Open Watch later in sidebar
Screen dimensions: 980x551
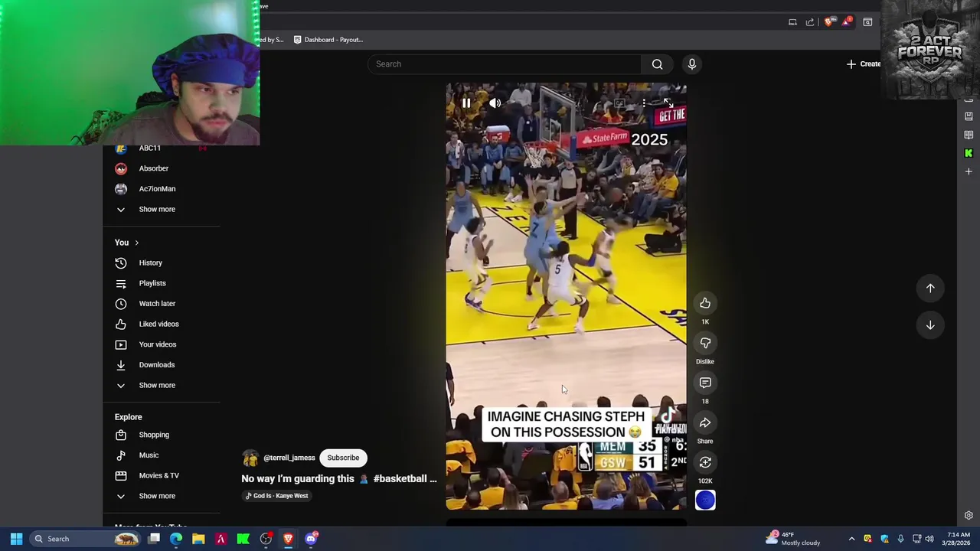[157, 304]
